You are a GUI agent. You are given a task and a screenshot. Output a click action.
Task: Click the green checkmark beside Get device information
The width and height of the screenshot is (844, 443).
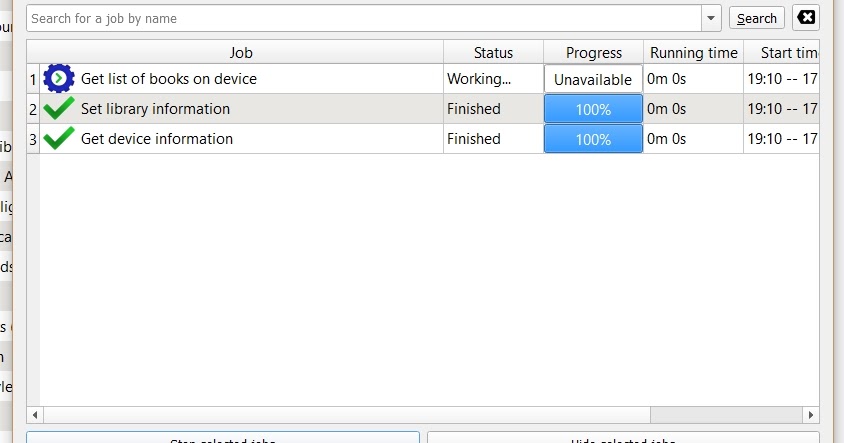(x=59, y=138)
